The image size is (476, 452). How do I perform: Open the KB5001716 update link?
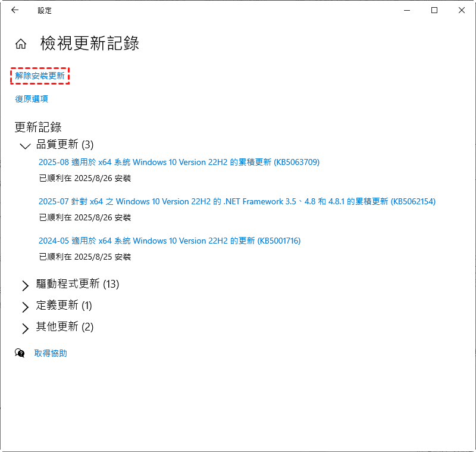(170, 241)
